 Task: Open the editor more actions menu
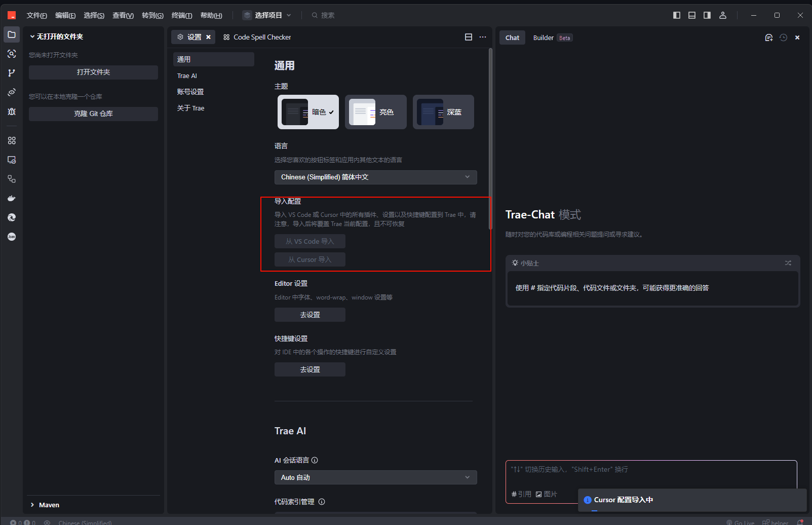[483, 37]
